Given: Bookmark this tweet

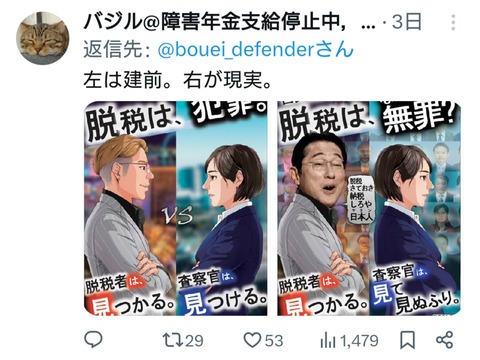Looking at the screenshot, I should (x=407, y=340).
